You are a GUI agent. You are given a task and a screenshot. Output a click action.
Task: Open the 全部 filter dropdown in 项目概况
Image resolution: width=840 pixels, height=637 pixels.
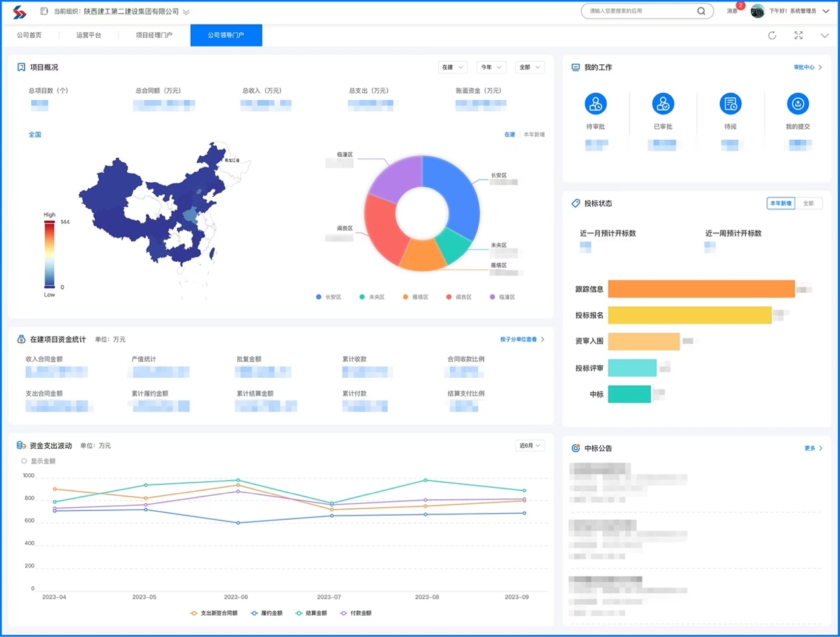pyautogui.click(x=529, y=67)
